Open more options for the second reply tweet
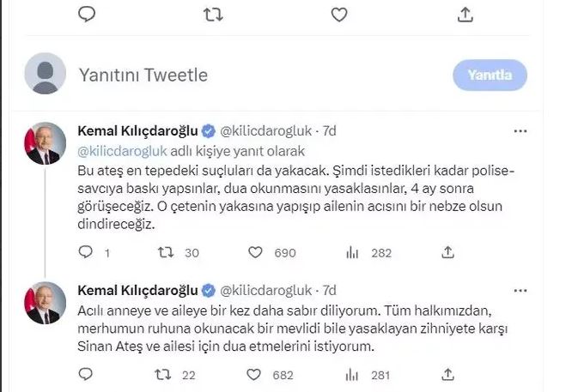This screenshot has height=392, width=572. (x=520, y=289)
